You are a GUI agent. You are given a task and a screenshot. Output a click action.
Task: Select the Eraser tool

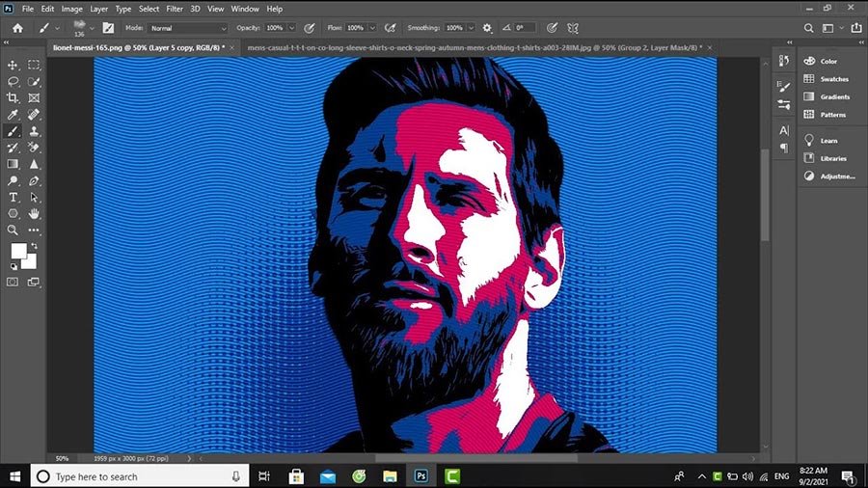pos(34,148)
